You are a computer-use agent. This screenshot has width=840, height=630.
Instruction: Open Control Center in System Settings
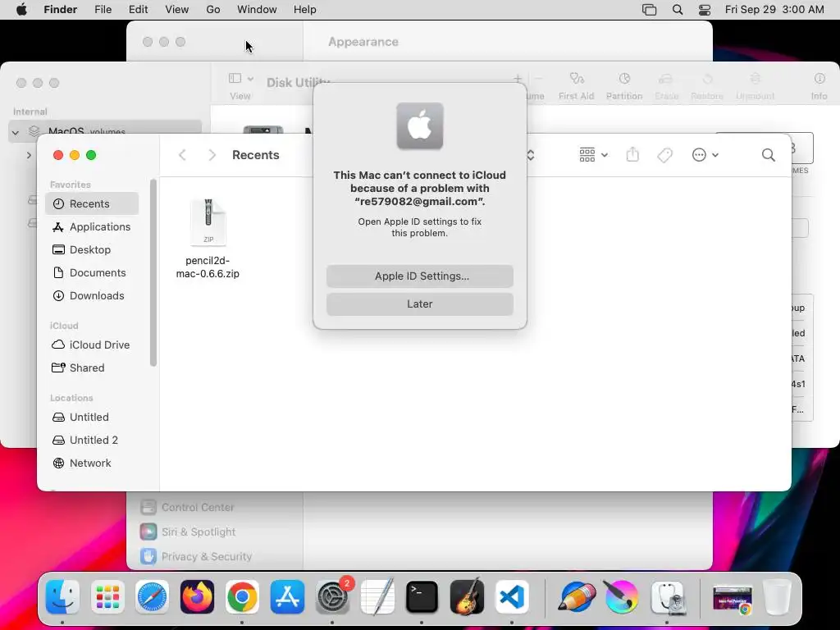(x=188, y=507)
